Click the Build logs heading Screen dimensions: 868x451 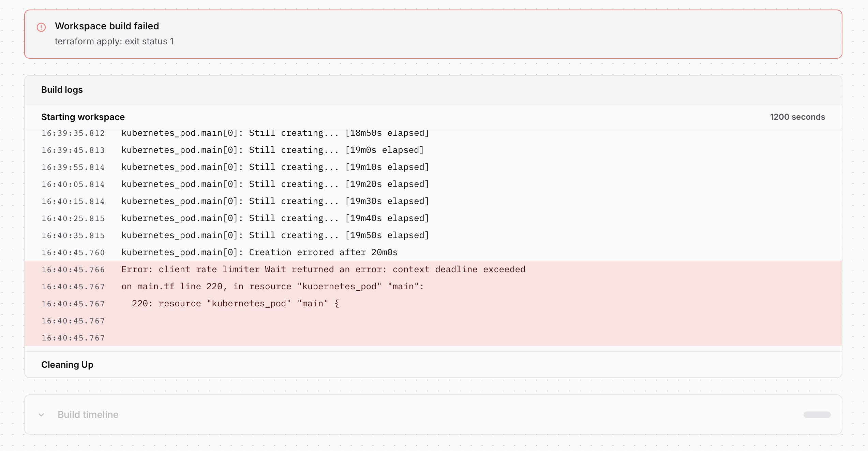(62, 90)
